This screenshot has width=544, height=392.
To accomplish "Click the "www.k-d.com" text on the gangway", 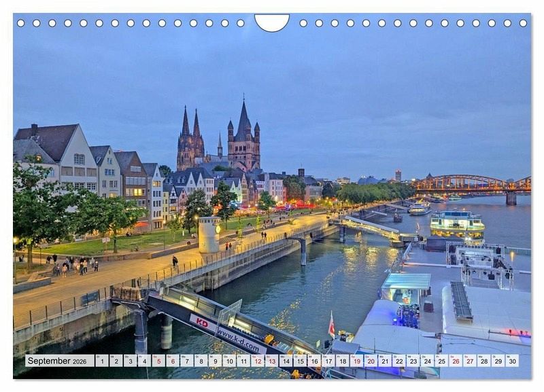I will [x=237, y=340].
